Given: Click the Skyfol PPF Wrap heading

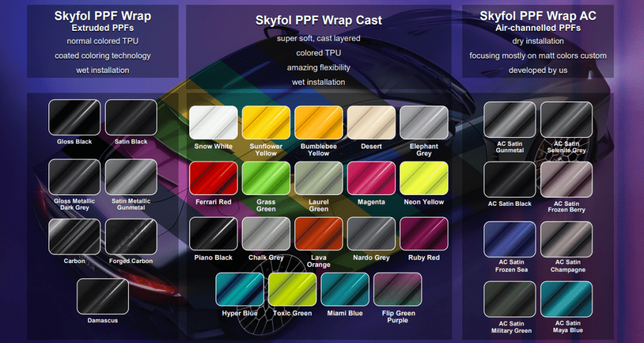Looking at the screenshot, I should pos(103,16).
